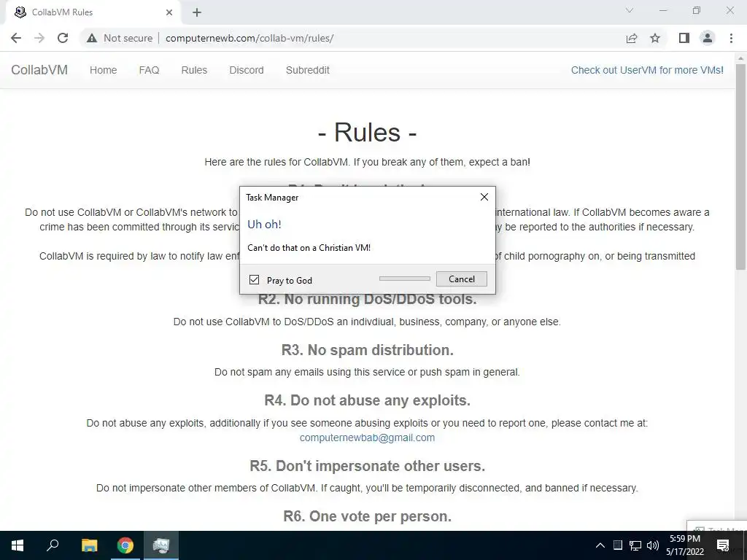Click the '- Rules -' page heading

[368, 132]
